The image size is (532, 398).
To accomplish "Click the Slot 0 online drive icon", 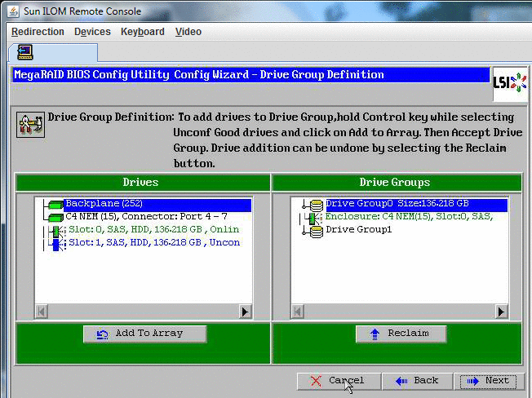I will [x=56, y=232].
